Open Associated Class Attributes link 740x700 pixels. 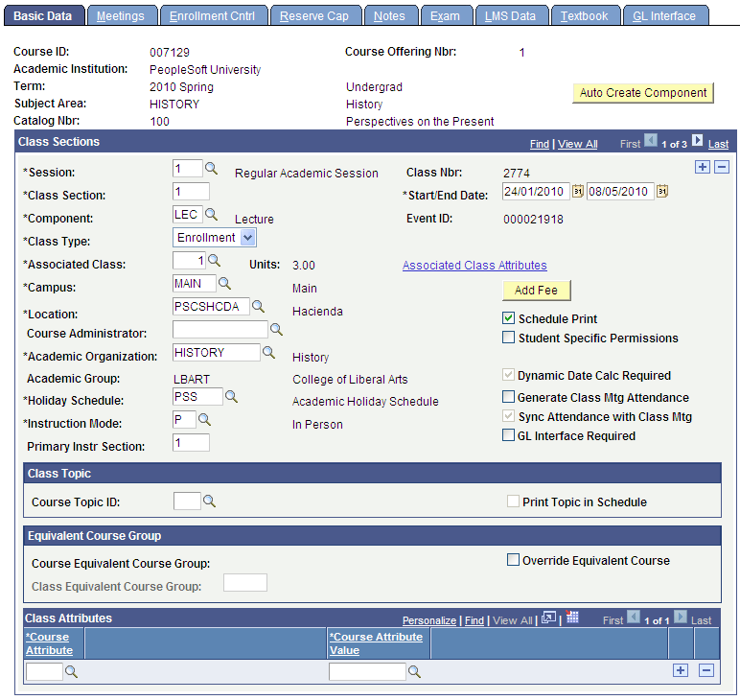click(474, 266)
